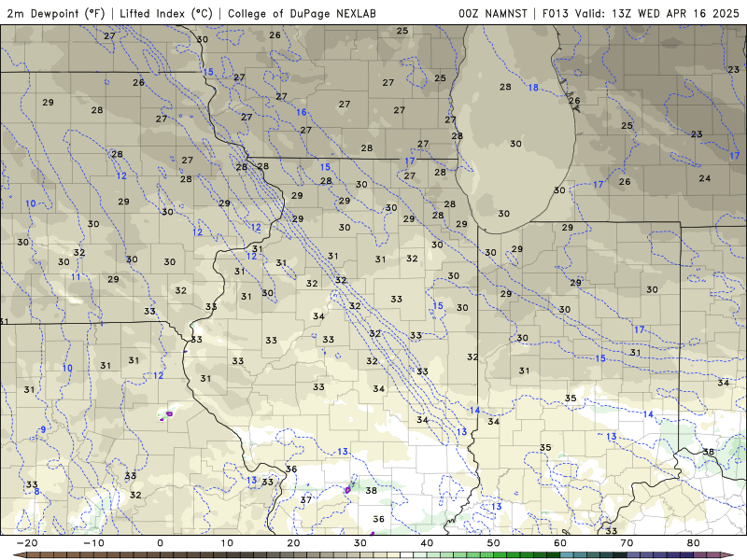The width and height of the screenshot is (747, 560).
Task: Click 'F013 Valid: 13Z WED APR 16 2025'
Action: [641, 14]
